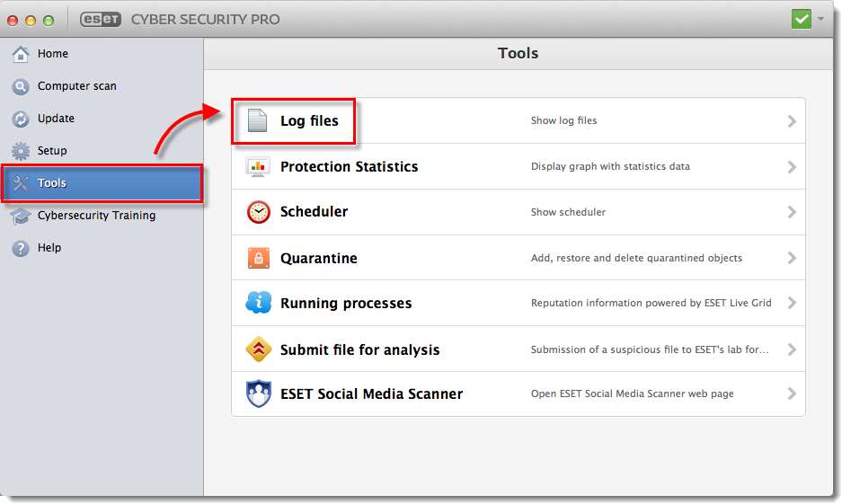
Task: Expand the Quarantine row chevron
Action: click(792, 258)
